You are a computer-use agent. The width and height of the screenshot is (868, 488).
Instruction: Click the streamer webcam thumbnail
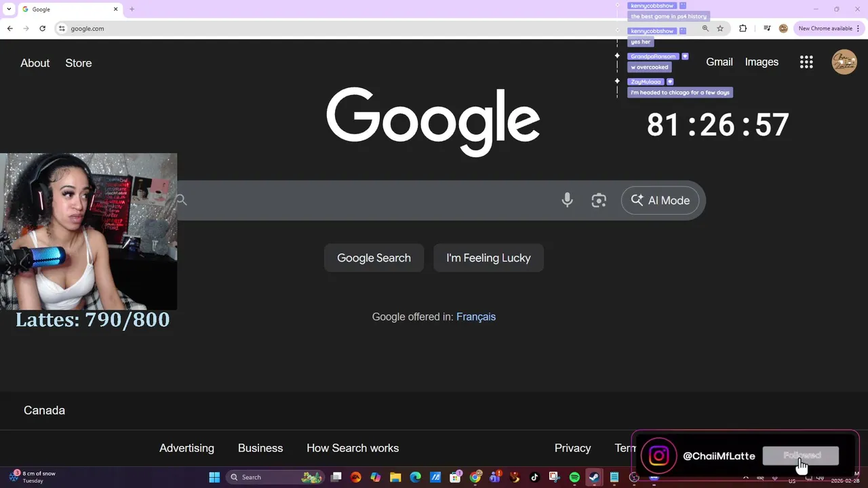(x=88, y=231)
